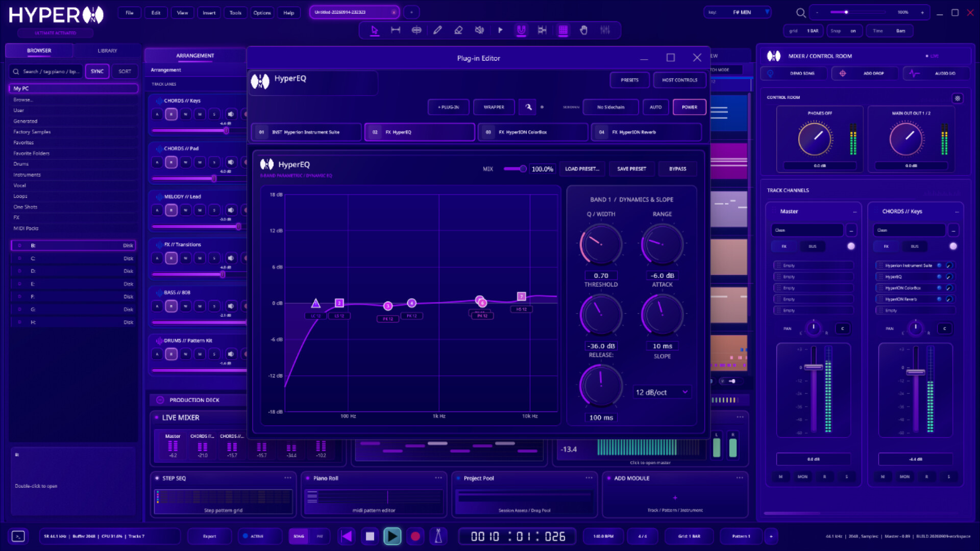Open CHORDS // Keys Clean preset dropdown
Image resolution: width=980 pixels, height=551 pixels.
[x=909, y=230]
